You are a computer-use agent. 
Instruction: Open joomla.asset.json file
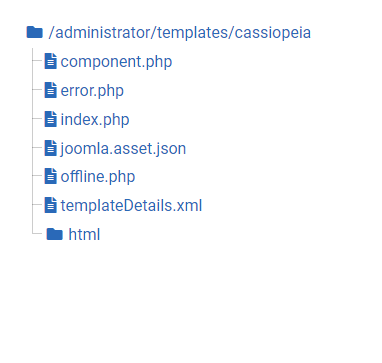[123, 148]
